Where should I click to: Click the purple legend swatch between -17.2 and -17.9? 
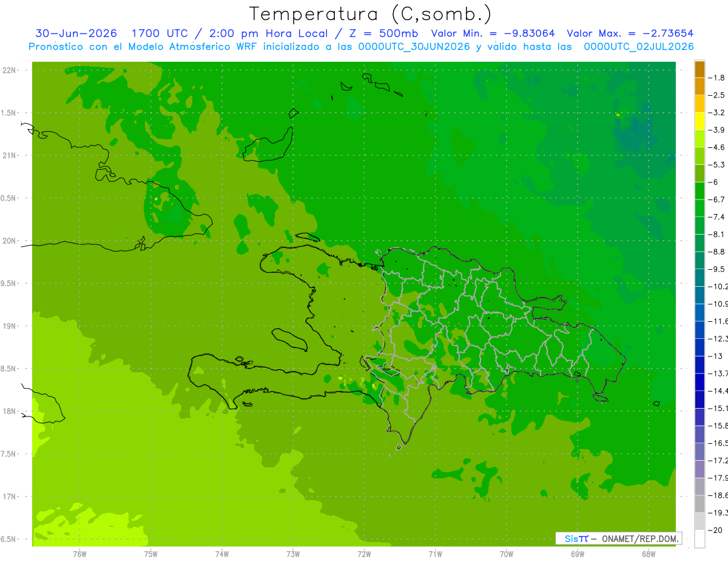click(x=699, y=469)
